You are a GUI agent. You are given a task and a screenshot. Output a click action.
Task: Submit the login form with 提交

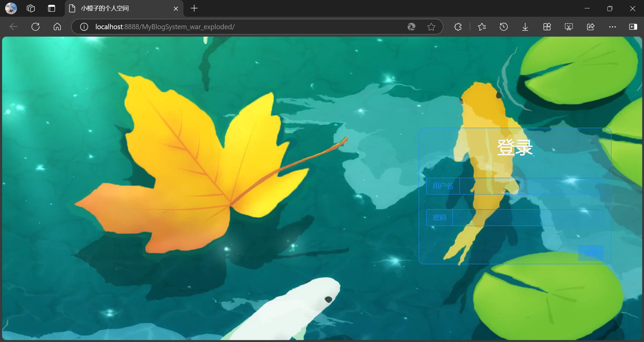pyautogui.click(x=591, y=253)
